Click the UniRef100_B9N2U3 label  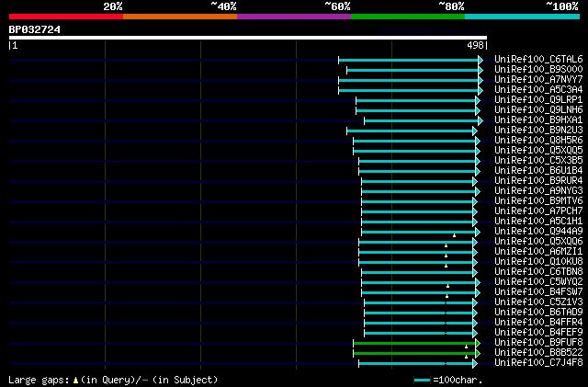click(538, 131)
